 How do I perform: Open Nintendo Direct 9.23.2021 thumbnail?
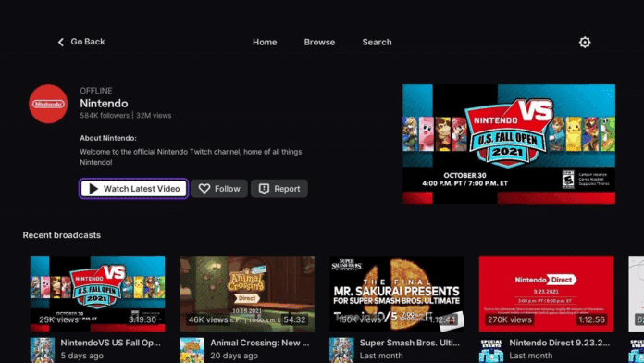546,294
